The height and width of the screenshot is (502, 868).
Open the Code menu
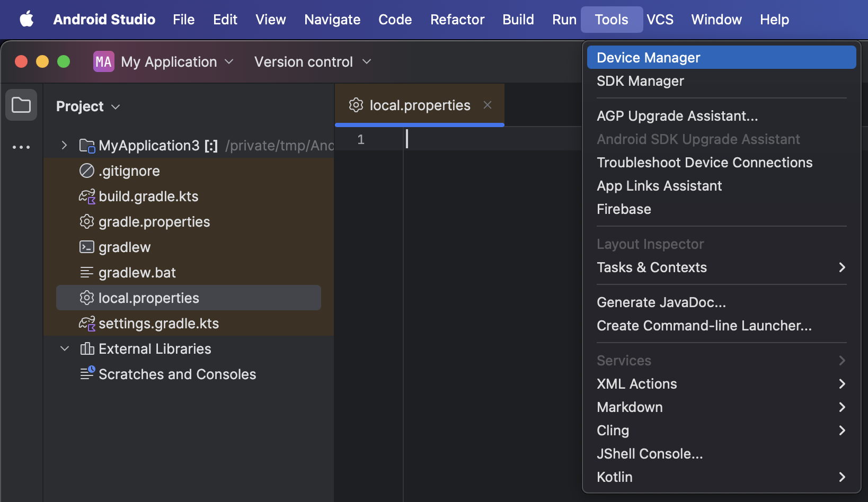pyautogui.click(x=395, y=20)
